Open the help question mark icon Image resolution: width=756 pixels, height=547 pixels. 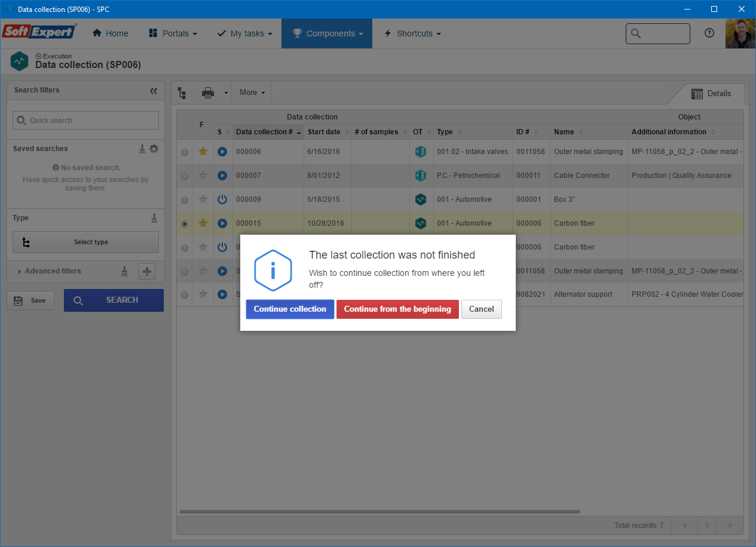[x=709, y=33]
